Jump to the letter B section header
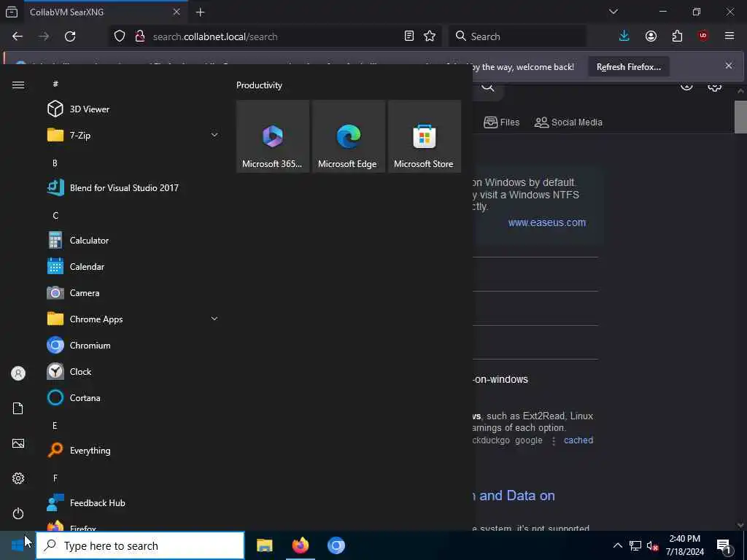Image resolution: width=747 pixels, height=560 pixels. (x=55, y=163)
